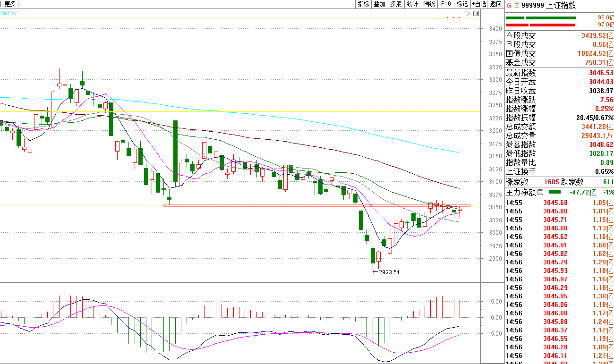This screenshot has width=614, height=364.
Task: Click the 15.00 MACD axis label
Action: 495,302
